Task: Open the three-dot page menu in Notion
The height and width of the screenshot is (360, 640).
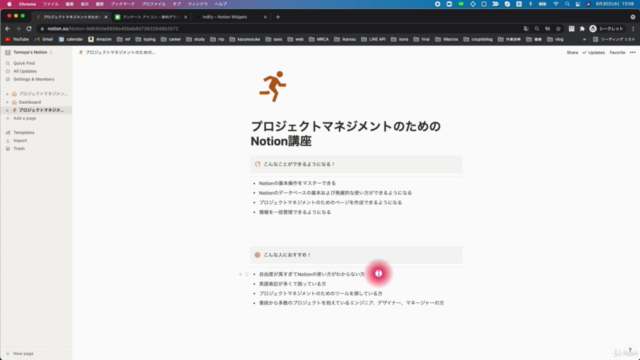Action: [633, 53]
